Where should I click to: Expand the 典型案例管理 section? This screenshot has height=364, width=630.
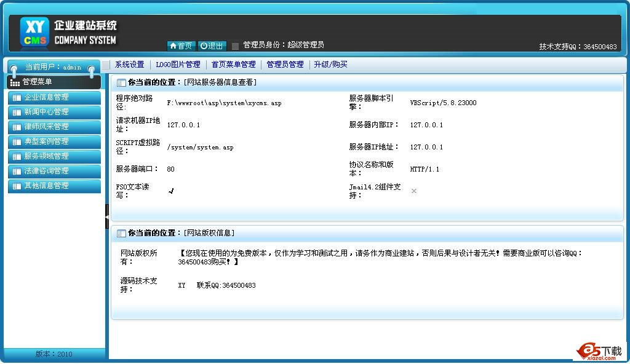click(54, 141)
